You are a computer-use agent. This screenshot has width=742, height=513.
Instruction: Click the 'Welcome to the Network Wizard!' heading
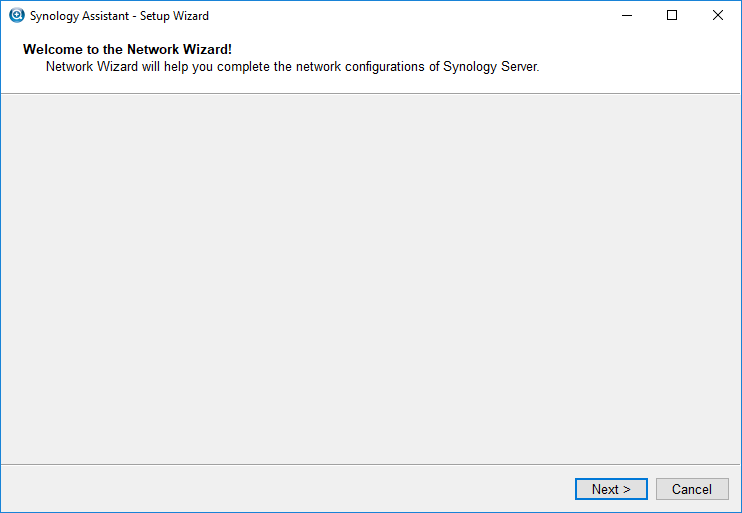(127, 49)
